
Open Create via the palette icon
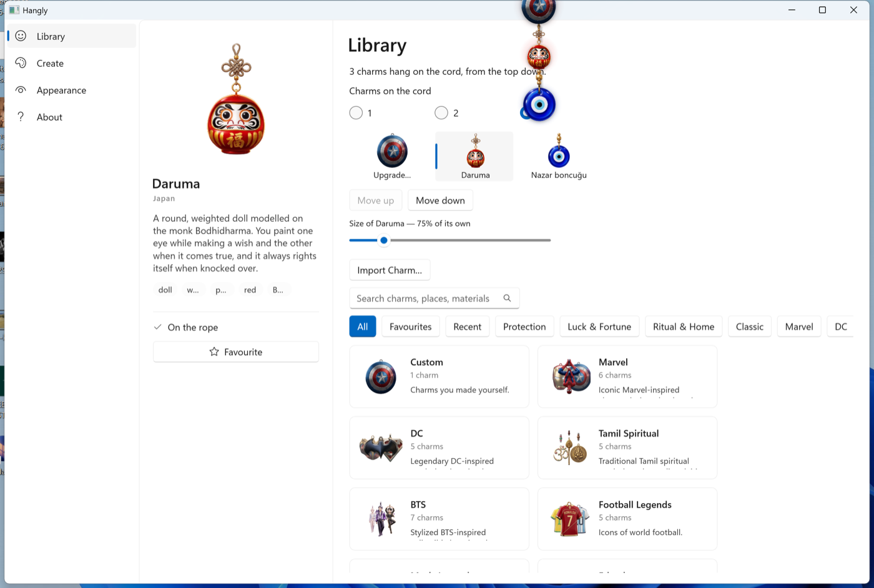[21, 63]
